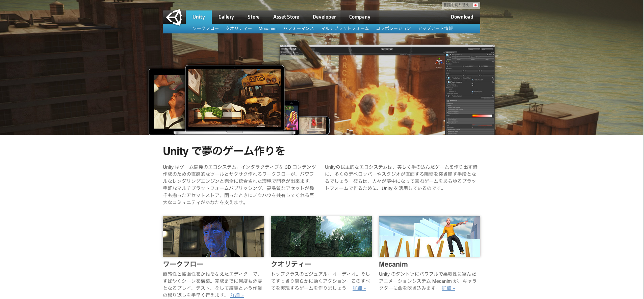
Task: Open the Gallery navigation tab
Action: [226, 17]
